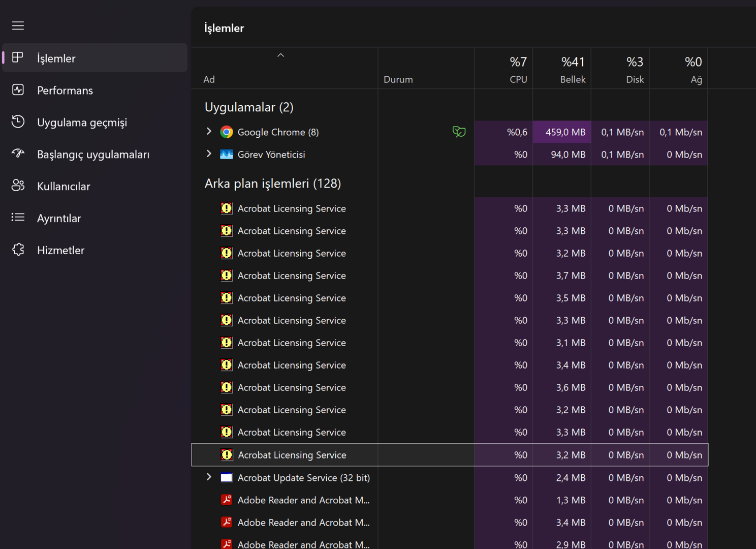Sort by the Ağ column header
The image size is (756, 549).
679,69
